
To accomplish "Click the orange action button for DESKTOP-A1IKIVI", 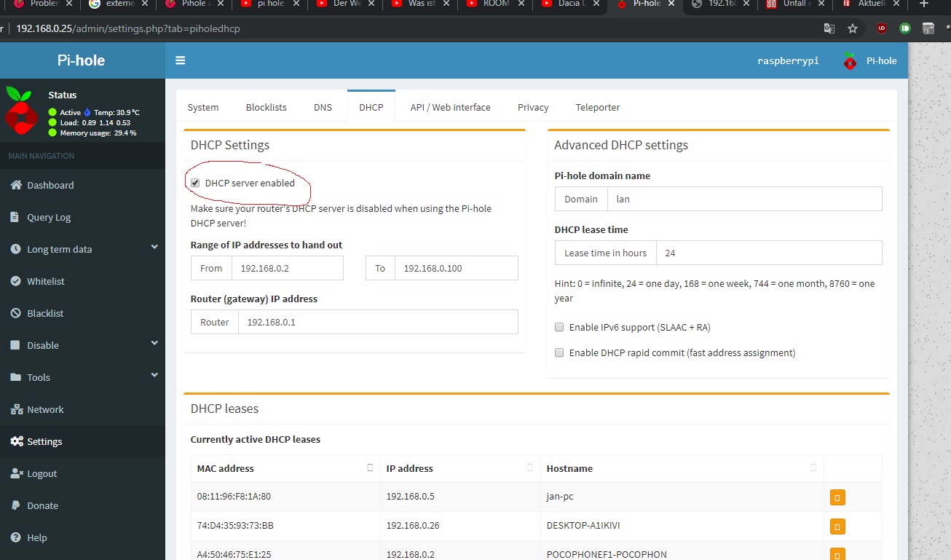I will (x=837, y=527).
